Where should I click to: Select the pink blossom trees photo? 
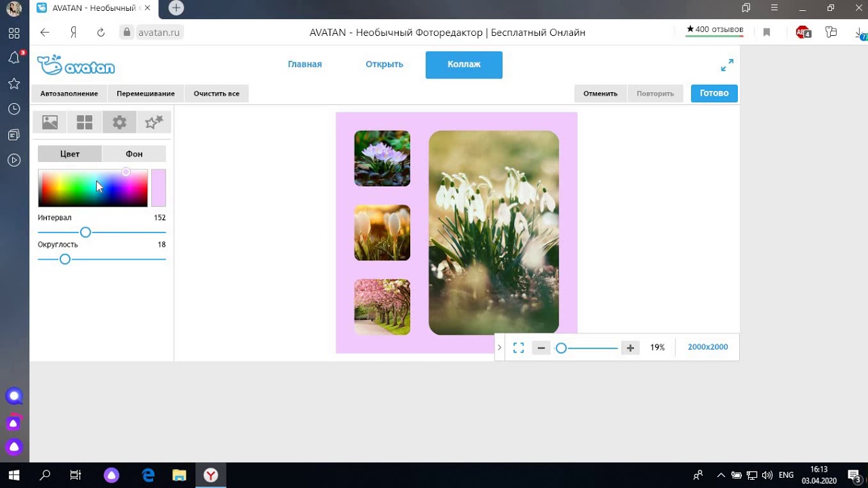coord(382,307)
